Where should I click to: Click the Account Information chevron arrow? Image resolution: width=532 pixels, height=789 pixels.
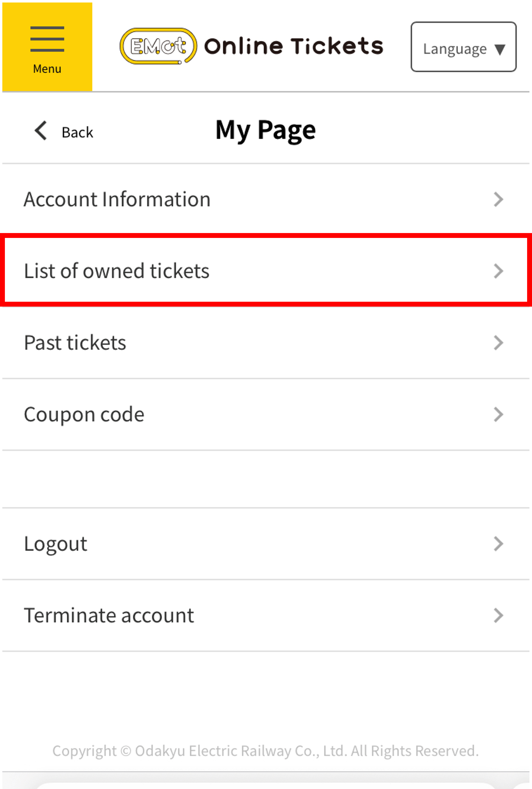(x=498, y=199)
